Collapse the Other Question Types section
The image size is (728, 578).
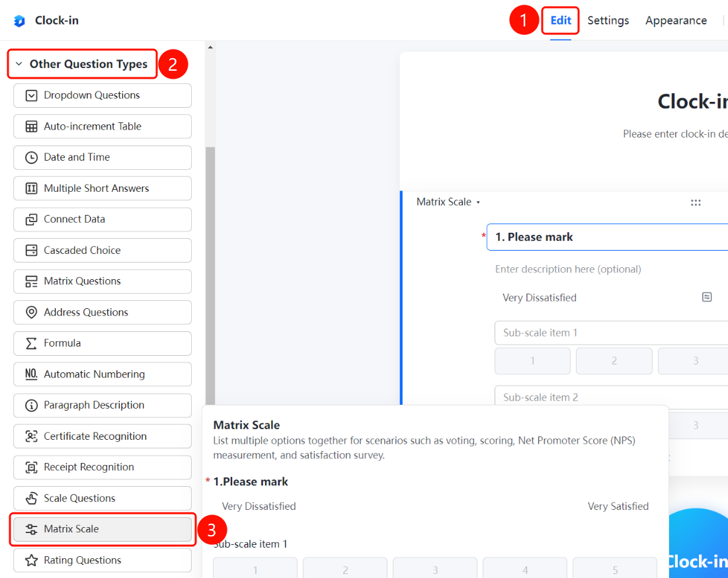click(19, 63)
